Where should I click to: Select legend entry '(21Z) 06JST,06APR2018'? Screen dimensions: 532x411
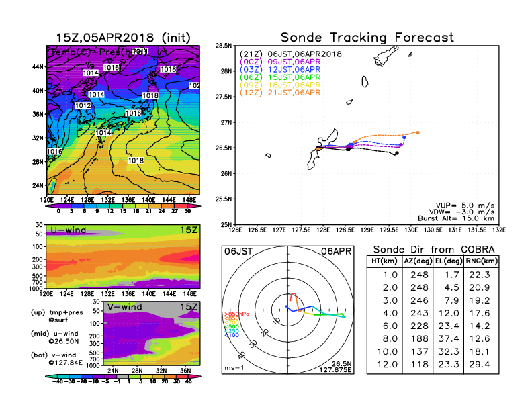click(290, 54)
